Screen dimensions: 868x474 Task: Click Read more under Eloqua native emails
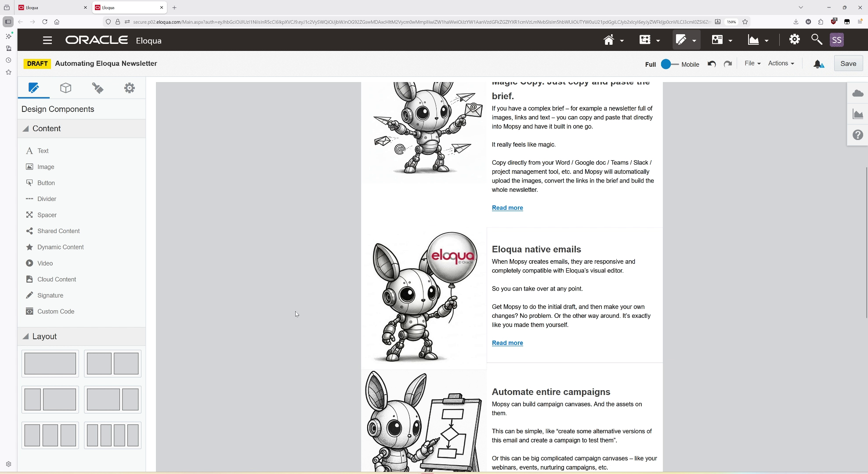507,343
